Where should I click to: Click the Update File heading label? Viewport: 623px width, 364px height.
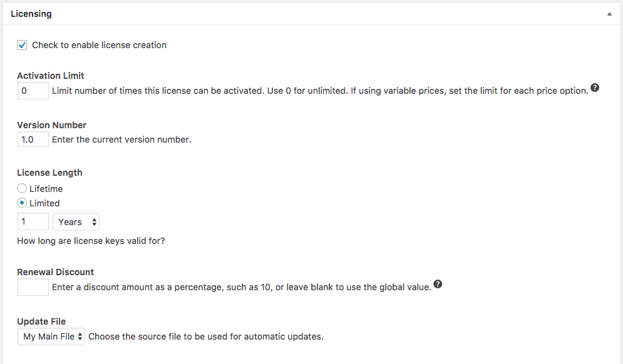click(41, 321)
